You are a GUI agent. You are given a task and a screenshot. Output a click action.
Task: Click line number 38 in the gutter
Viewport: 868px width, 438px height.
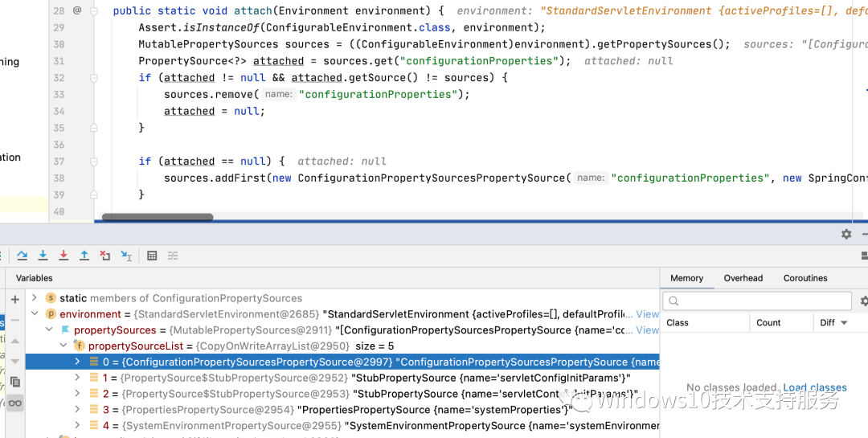59,178
